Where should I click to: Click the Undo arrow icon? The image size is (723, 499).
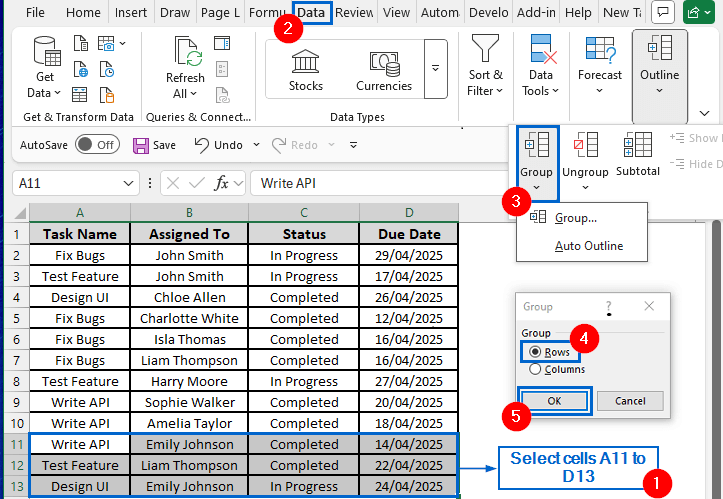(201, 145)
